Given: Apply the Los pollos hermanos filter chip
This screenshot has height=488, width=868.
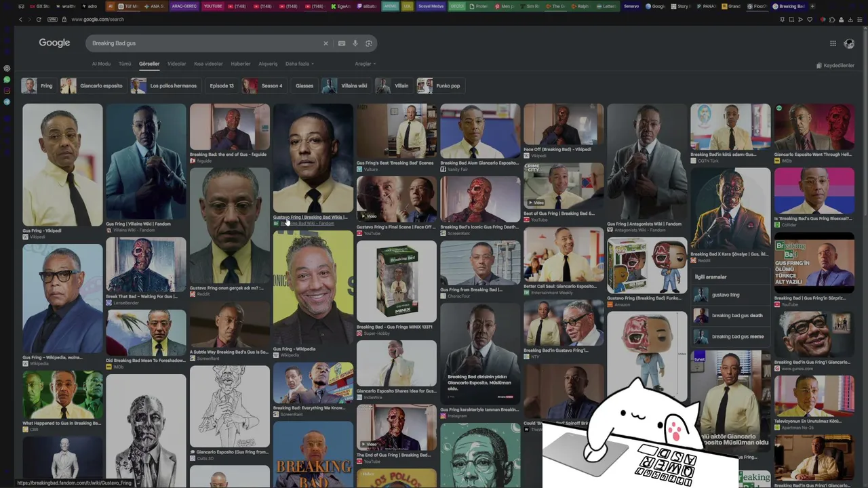Looking at the screenshot, I should pyautogui.click(x=165, y=86).
